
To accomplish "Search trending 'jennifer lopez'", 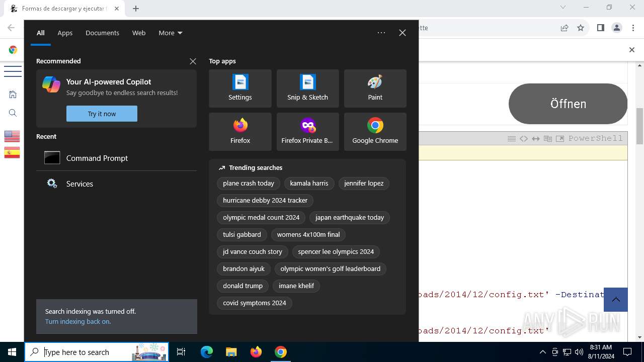I will 364,184.
